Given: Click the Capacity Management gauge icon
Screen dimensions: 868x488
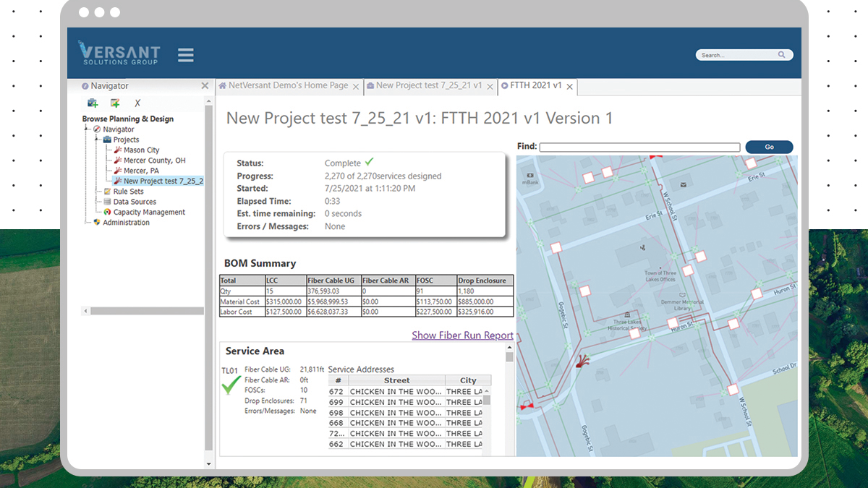Looking at the screenshot, I should click(x=107, y=213).
